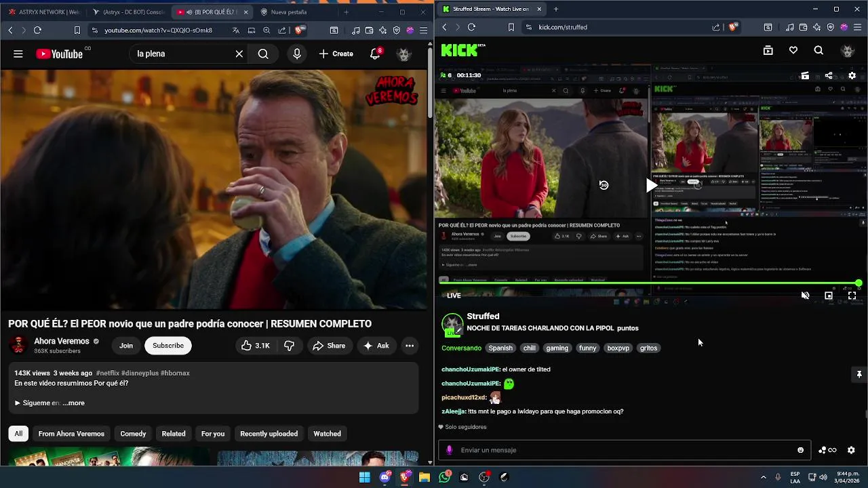The height and width of the screenshot is (488, 868).
Task: Select the Related filter chip
Action: click(174, 434)
